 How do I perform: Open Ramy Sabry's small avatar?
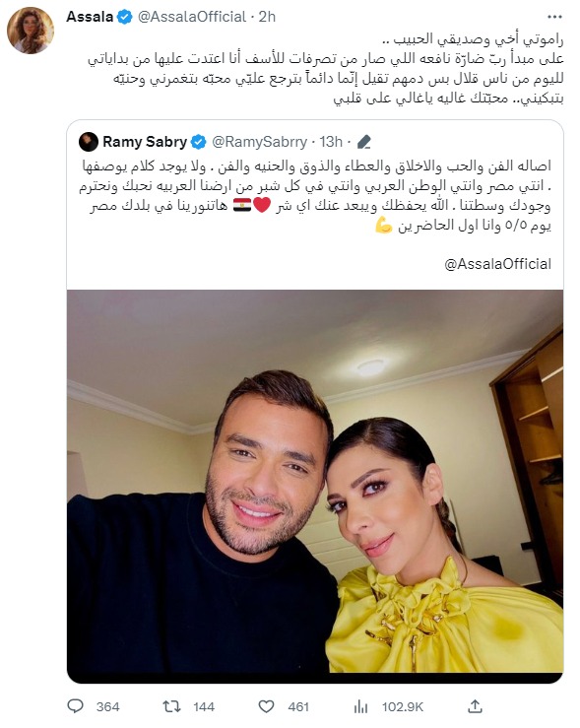click(89, 142)
